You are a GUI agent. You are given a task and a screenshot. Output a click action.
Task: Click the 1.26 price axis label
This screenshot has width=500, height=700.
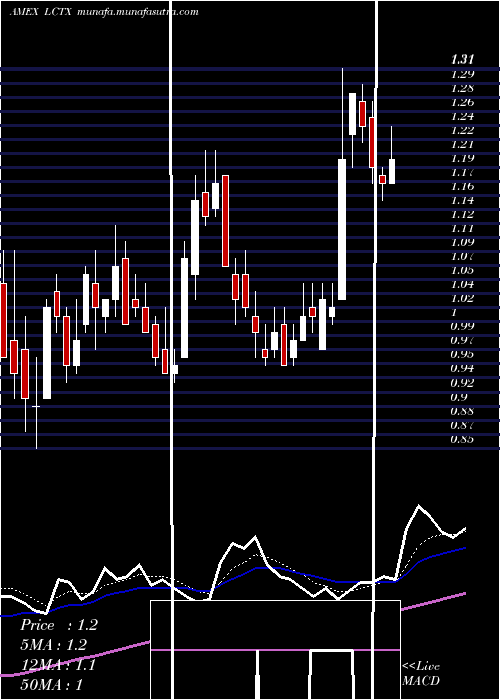click(x=462, y=102)
